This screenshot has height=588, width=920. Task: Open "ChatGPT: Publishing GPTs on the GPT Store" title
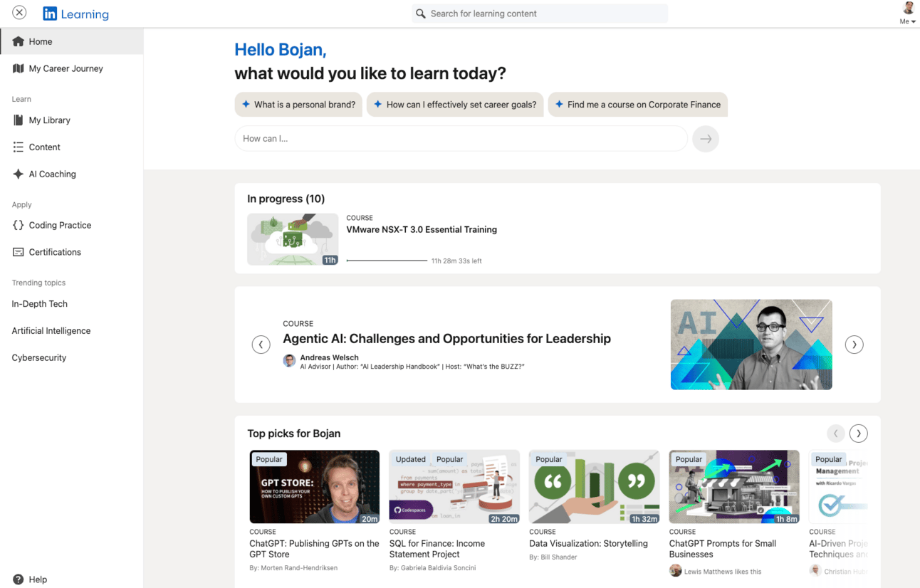[x=315, y=549]
